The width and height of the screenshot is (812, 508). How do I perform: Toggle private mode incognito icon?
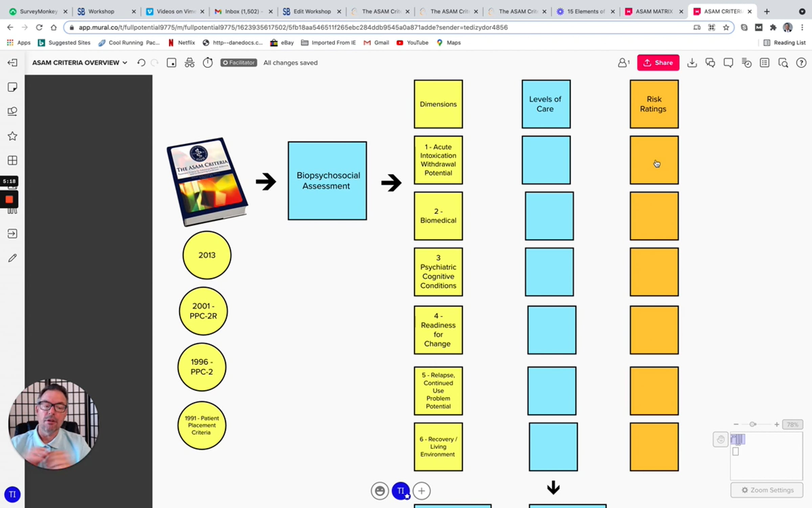click(189, 63)
